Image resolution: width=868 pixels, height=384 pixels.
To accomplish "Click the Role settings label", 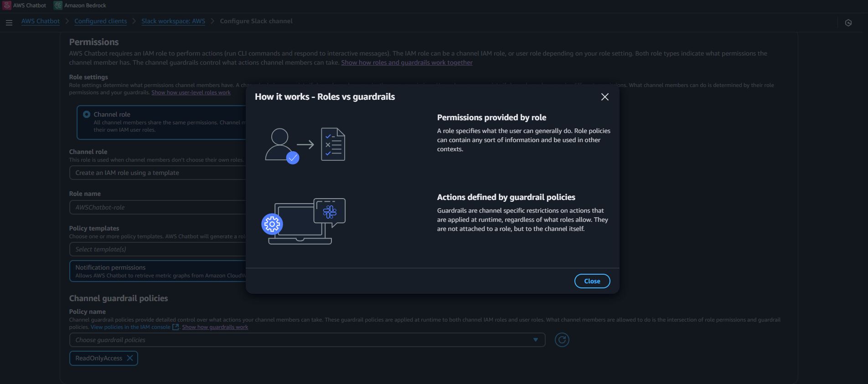I will pyautogui.click(x=88, y=77).
